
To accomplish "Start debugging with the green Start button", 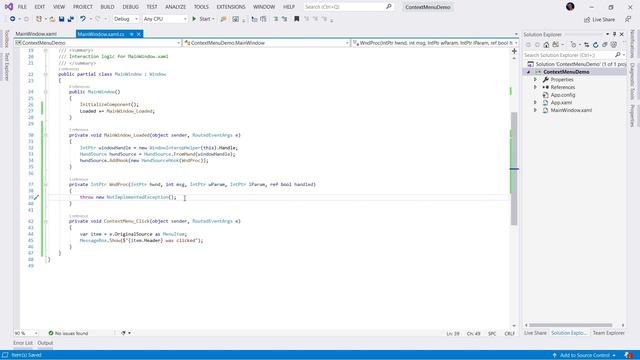I will click(203, 19).
